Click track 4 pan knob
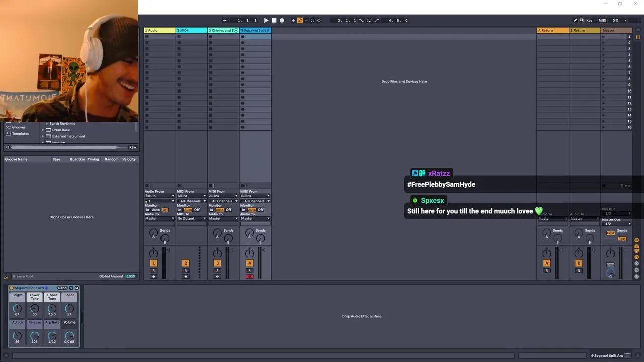Viewport: 644px width, 362px height. click(249, 253)
